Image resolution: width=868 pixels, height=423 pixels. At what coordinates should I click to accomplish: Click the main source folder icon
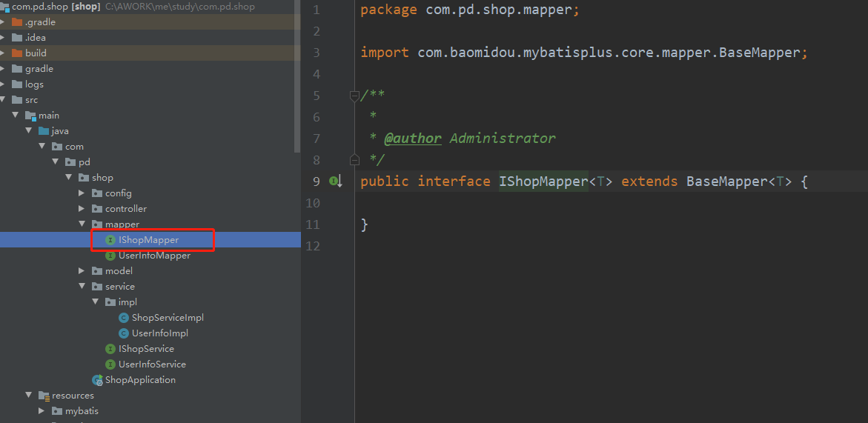tap(30, 115)
